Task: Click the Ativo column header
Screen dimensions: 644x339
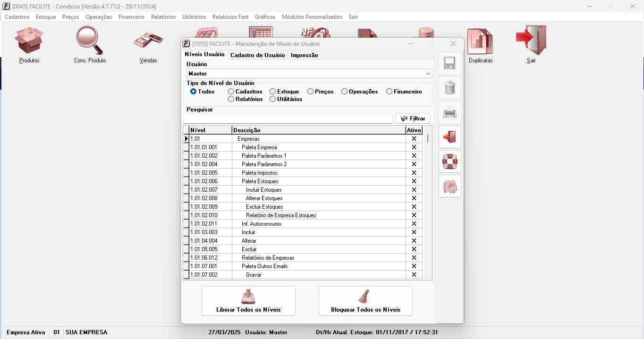Action: click(414, 130)
